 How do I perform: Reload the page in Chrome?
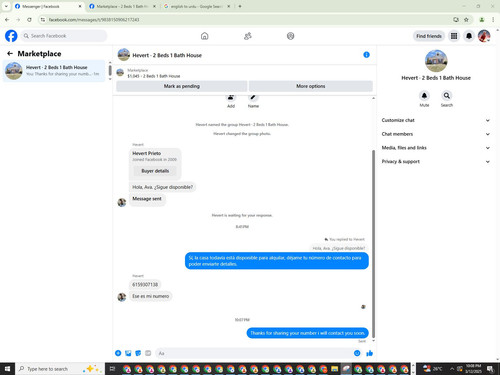(x=29, y=20)
